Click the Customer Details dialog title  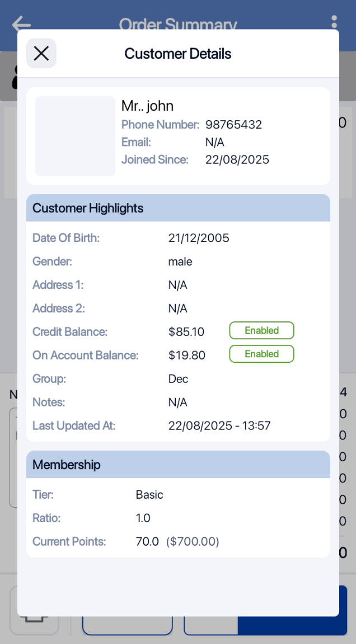coord(178,54)
